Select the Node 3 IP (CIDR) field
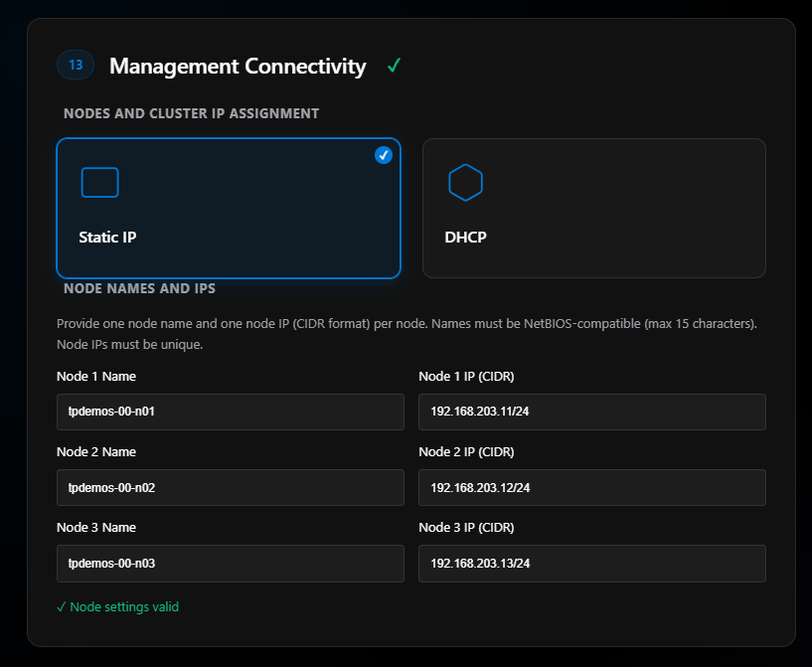Viewport: 812px width, 667px height. tap(591, 563)
